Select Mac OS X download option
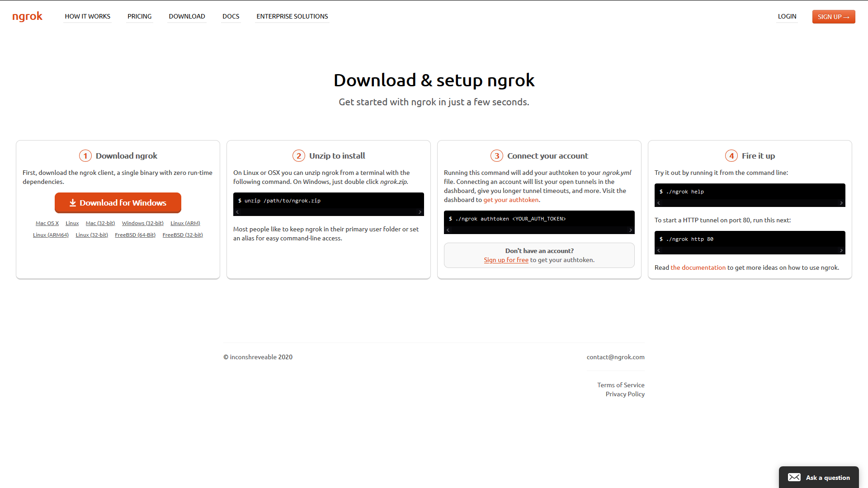The image size is (868, 488). [x=47, y=223]
